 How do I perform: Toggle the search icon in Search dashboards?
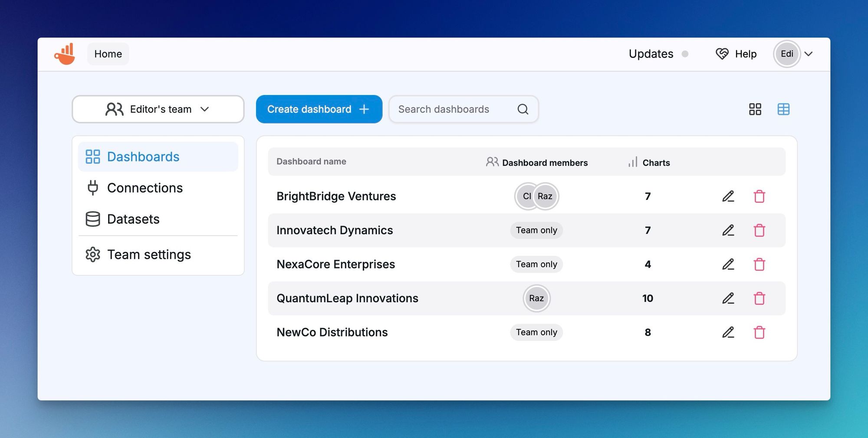[523, 109]
